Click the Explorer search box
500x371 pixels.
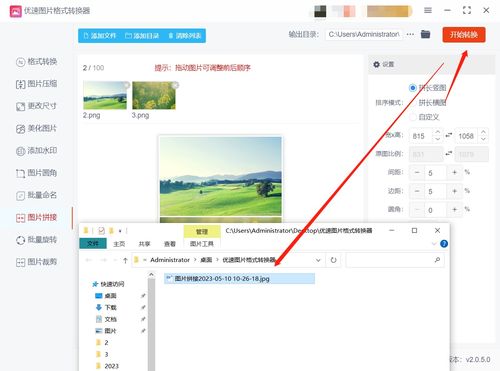pos(395,260)
